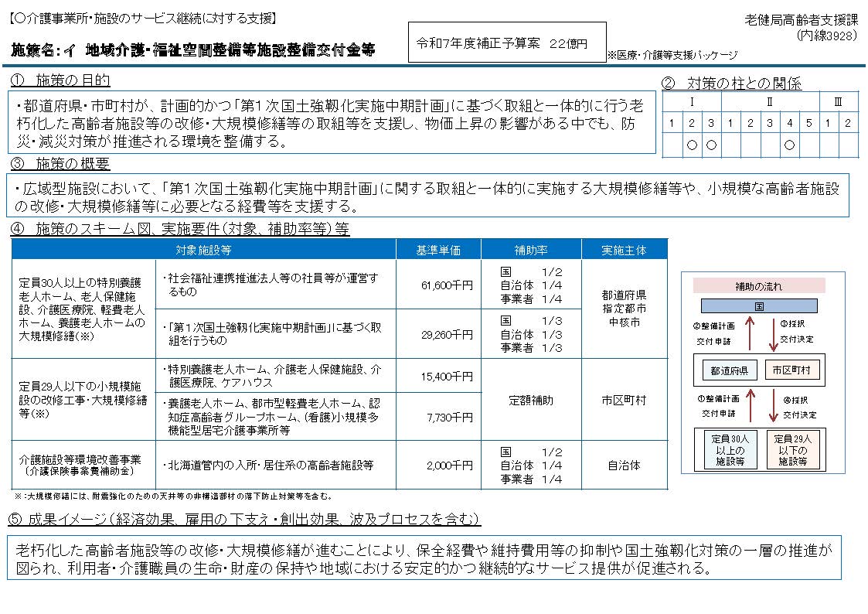This screenshot has width=868, height=614.
Task: Click 自治体 in the 実施主体 column
Action: tap(625, 466)
